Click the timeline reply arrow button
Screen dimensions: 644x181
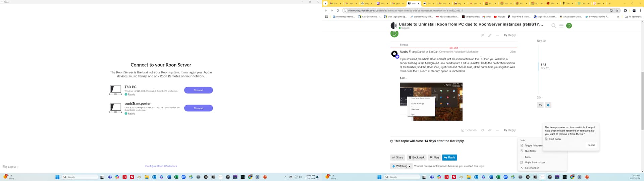point(540,105)
